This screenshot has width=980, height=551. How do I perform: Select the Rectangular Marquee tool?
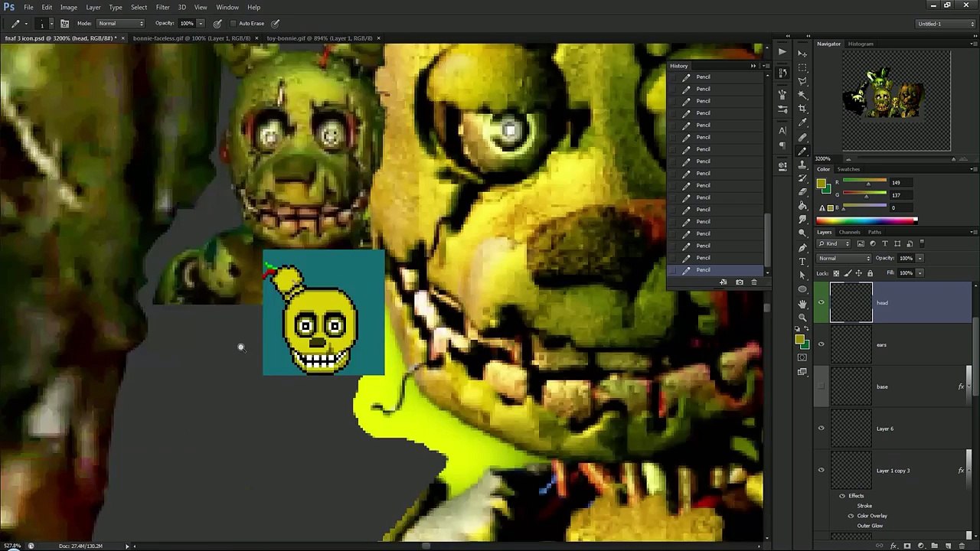click(x=802, y=67)
